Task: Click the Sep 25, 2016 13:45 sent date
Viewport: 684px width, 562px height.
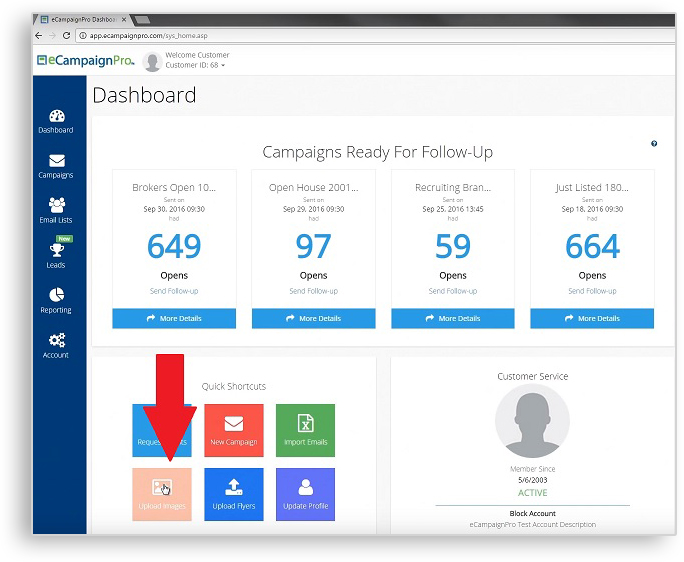Action: 453,209
